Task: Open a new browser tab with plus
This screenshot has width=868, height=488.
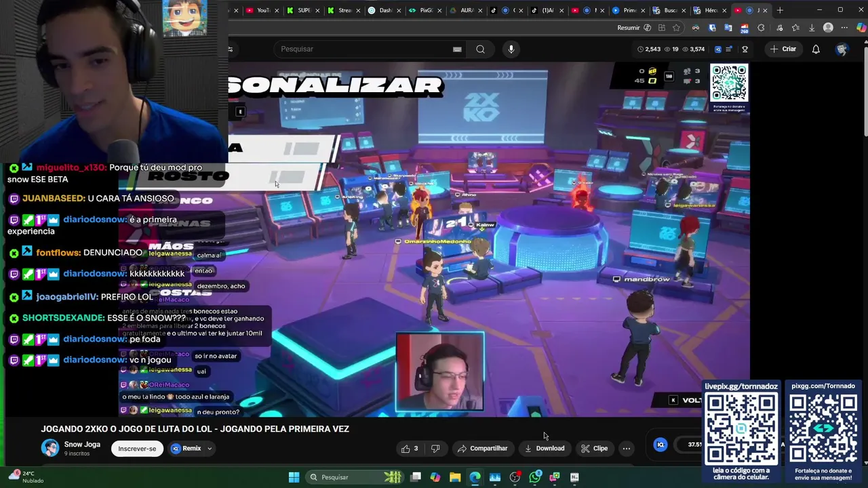Action: pyautogui.click(x=780, y=10)
